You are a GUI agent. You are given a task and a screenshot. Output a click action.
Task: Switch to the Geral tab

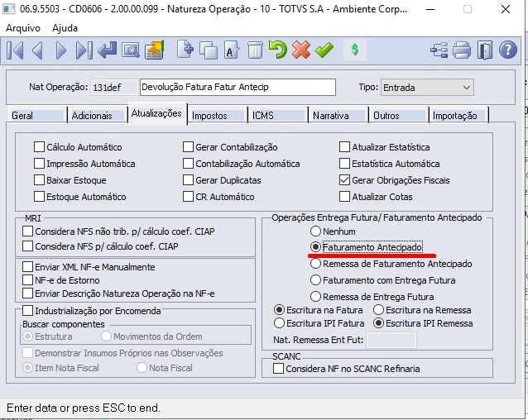(36, 116)
